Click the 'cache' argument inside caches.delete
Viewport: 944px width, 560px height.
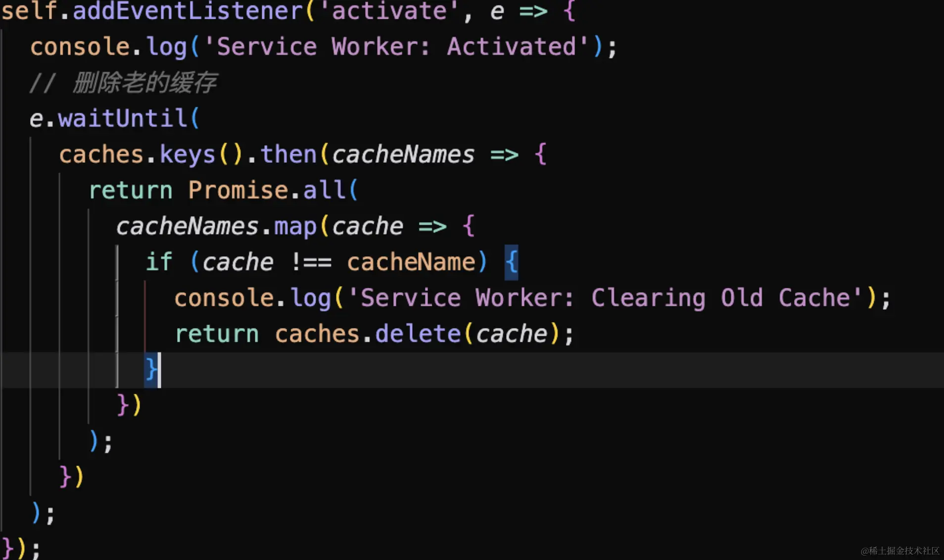coord(512,334)
